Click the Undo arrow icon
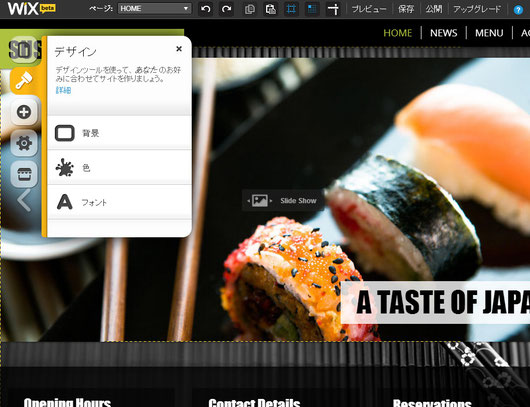530x407 pixels. pyautogui.click(x=206, y=9)
